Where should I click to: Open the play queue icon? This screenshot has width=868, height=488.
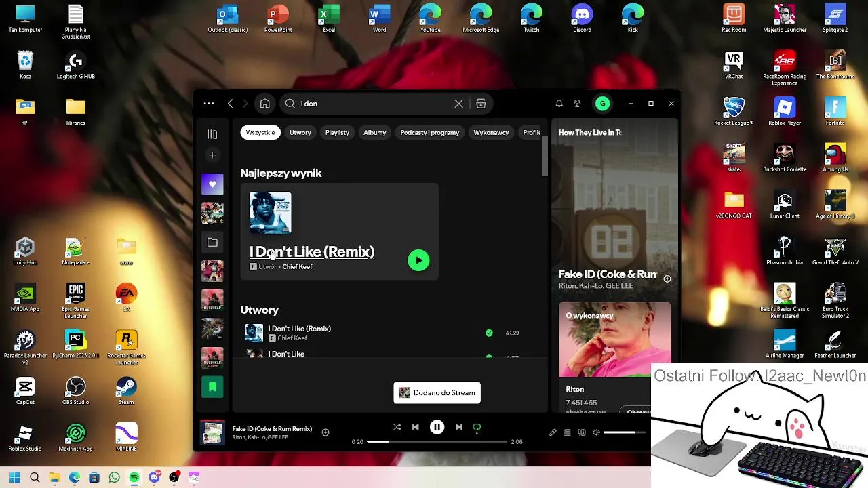(x=568, y=432)
